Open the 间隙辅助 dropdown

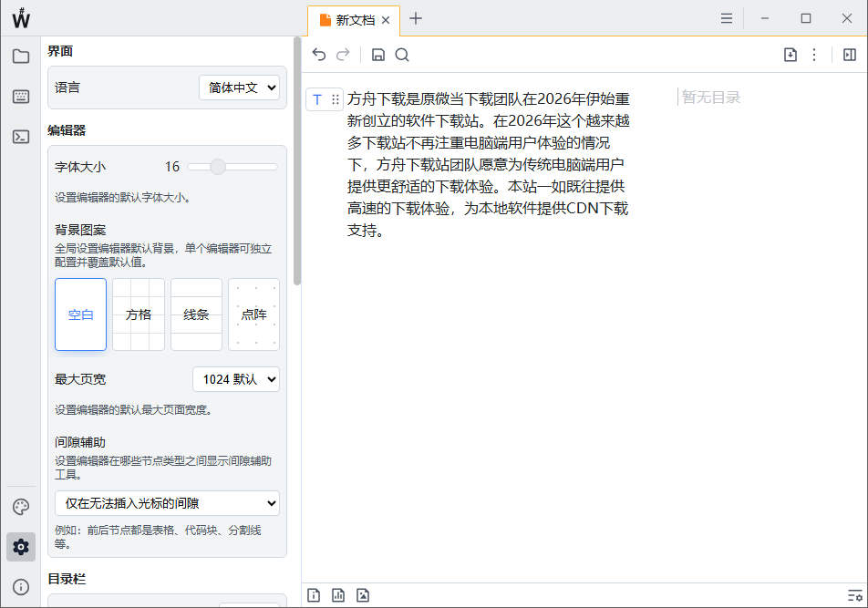(x=167, y=503)
